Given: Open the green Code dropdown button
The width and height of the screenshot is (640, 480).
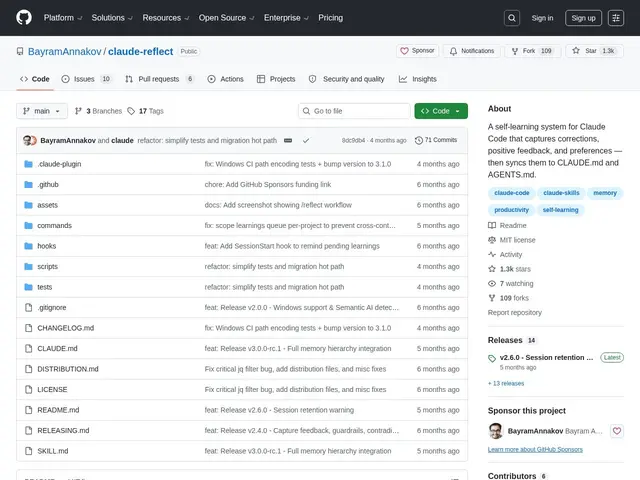Looking at the screenshot, I should click(441, 111).
